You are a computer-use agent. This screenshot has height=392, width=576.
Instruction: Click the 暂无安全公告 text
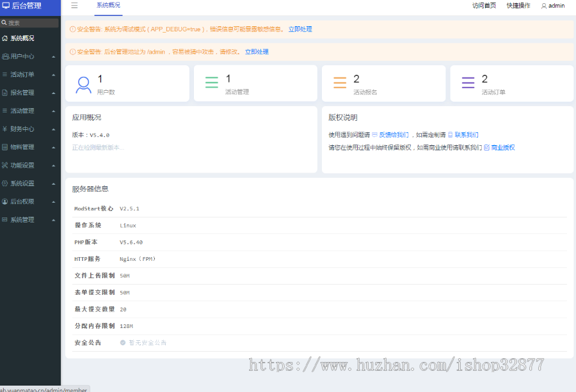tap(148, 343)
